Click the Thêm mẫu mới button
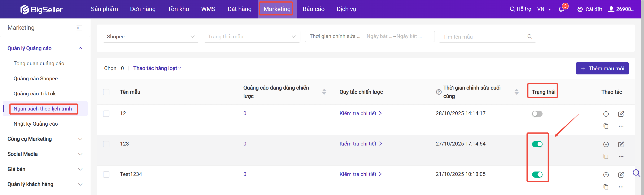Viewport: 644px width, 195px height. coord(602,68)
